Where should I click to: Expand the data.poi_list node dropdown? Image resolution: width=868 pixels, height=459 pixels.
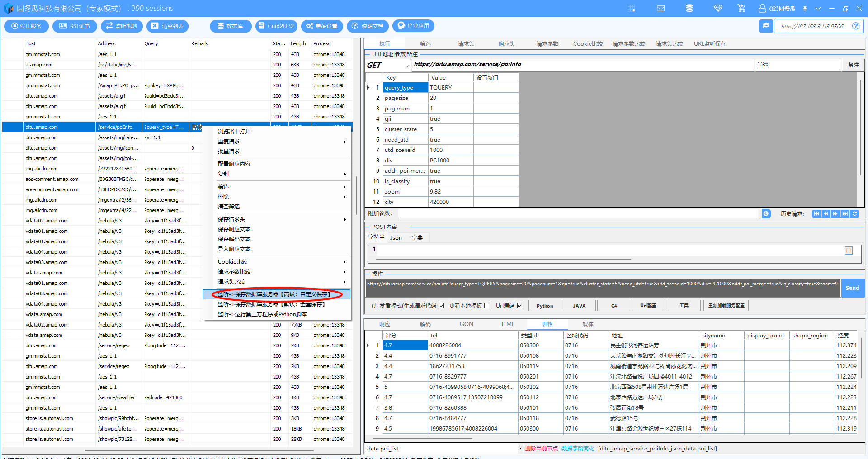coord(520,449)
